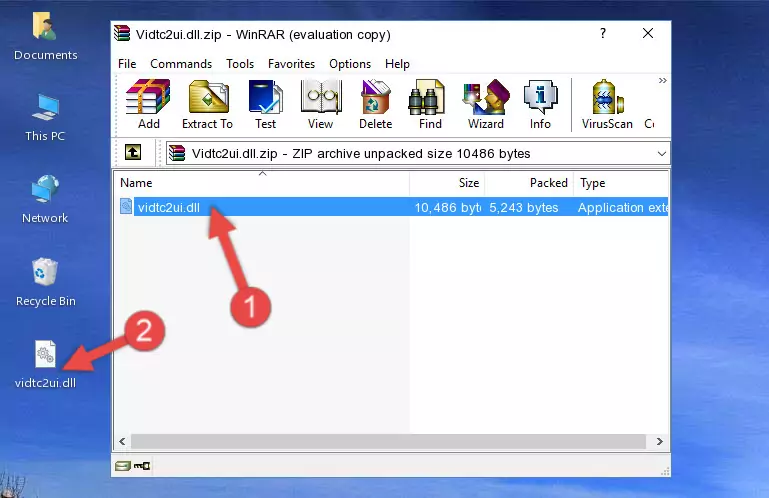Expand hidden toolbar items chevron
Image resolution: width=769 pixels, height=498 pixels.
click(x=662, y=80)
